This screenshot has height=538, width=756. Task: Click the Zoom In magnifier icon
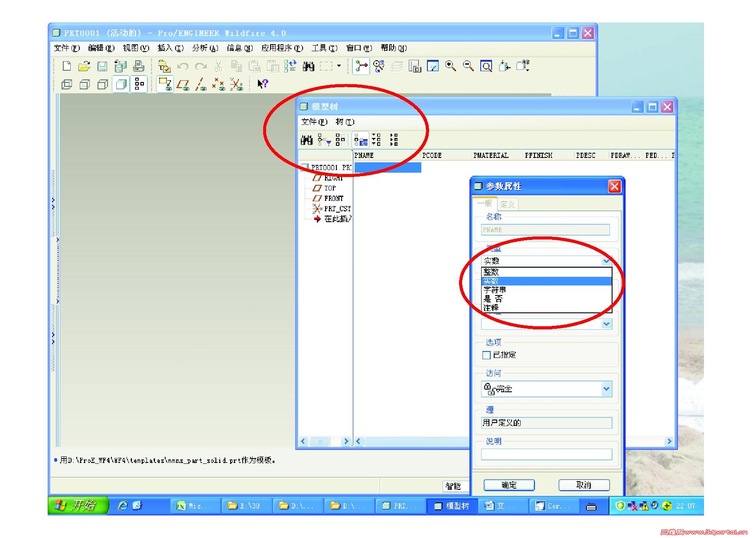(x=450, y=66)
